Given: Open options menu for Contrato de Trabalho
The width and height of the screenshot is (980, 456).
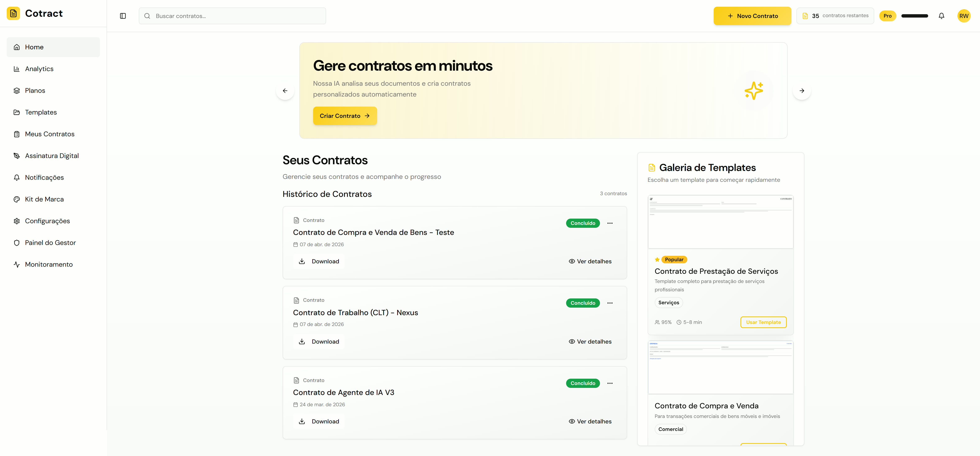Looking at the screenshot, I should [x=610, y=303].
